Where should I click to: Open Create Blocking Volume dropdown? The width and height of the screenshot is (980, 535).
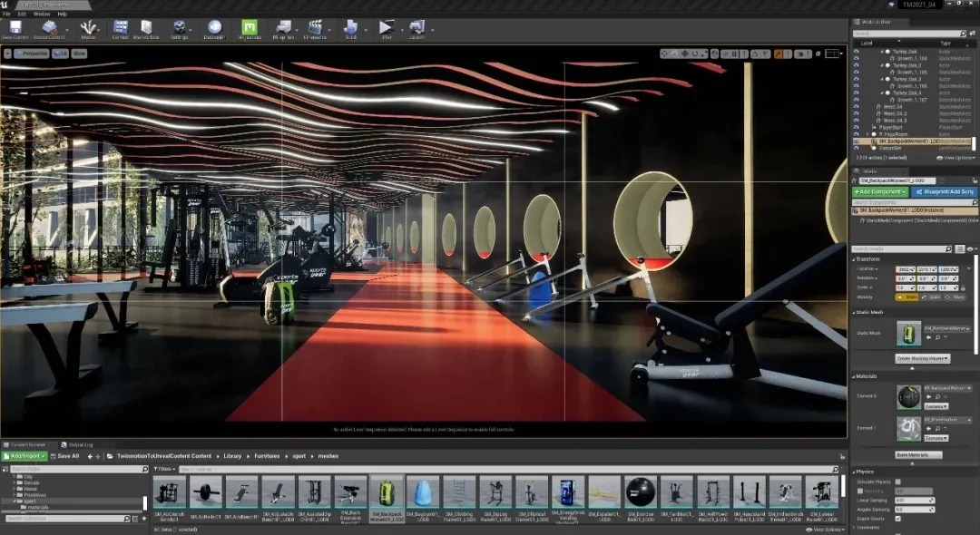point(923,358)
